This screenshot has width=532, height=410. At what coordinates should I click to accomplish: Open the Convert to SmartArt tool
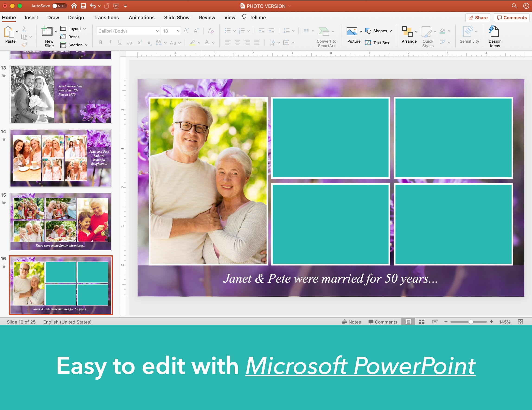click(326, 35)
